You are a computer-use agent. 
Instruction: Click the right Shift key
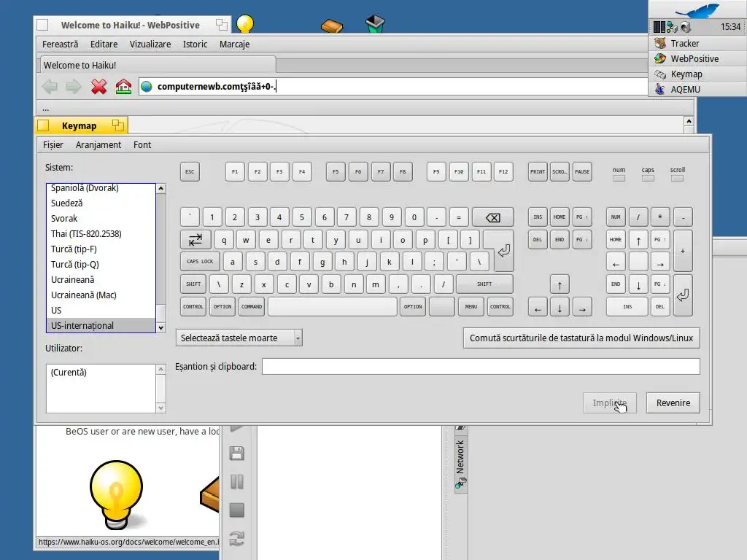pyautogui.click(x=484, y=284)
